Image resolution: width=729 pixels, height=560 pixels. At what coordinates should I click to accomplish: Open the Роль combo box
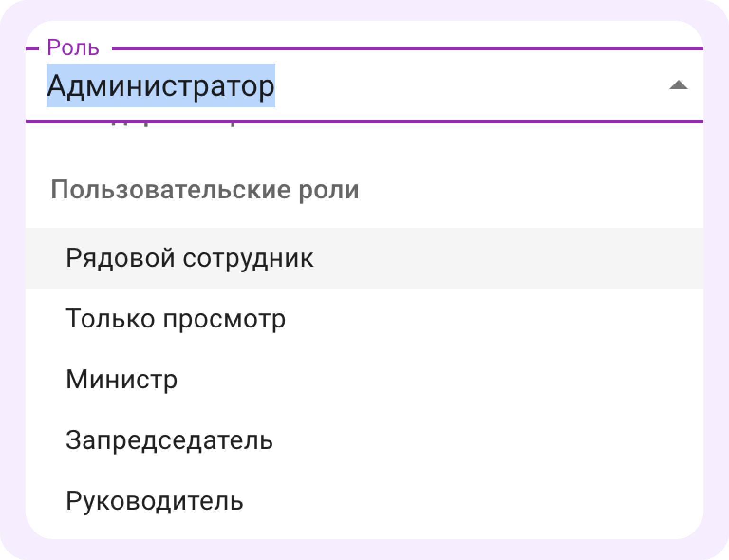click(332, 86)
